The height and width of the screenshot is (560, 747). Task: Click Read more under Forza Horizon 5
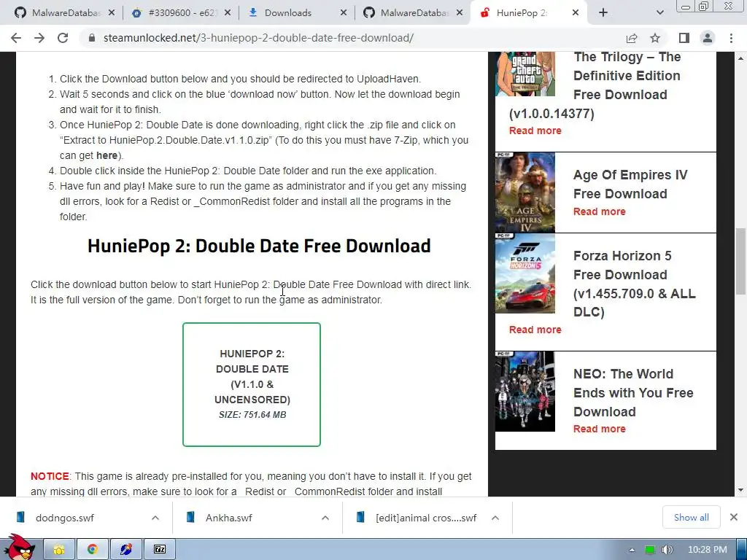pos(535,330)
